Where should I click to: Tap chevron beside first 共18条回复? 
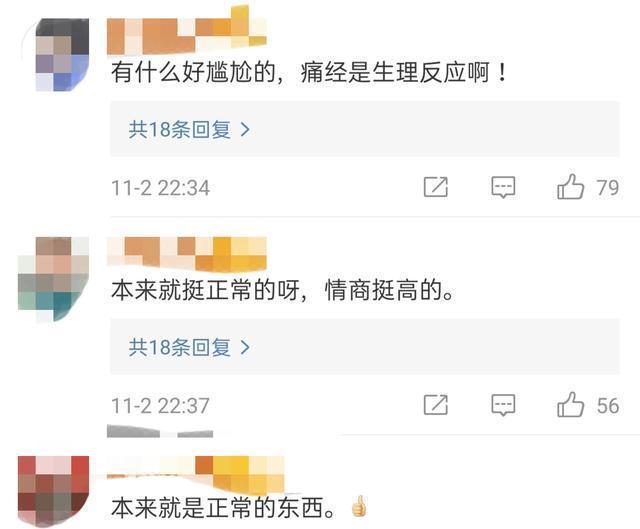245,129
